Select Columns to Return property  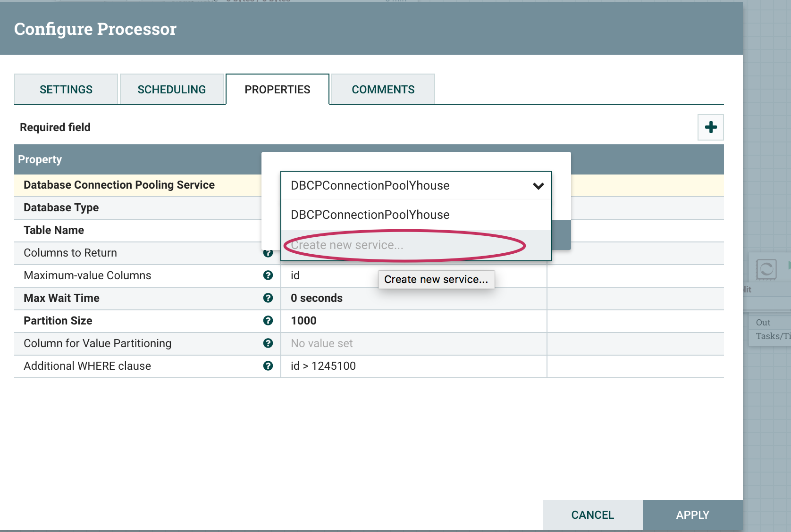pyautogui.click(x=70, y=253)
